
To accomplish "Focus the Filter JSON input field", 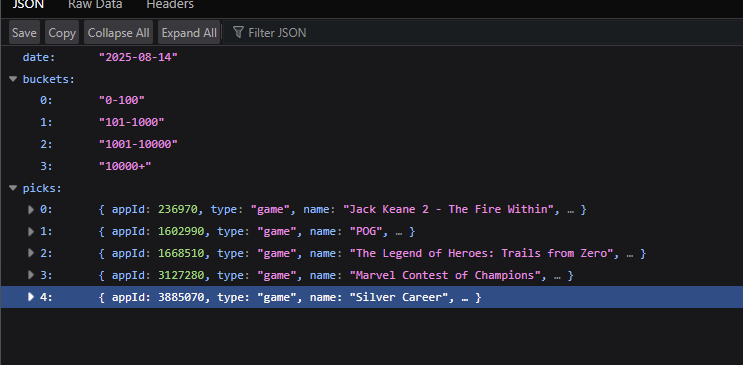I will pyautogui.click(x=483, y=33).
